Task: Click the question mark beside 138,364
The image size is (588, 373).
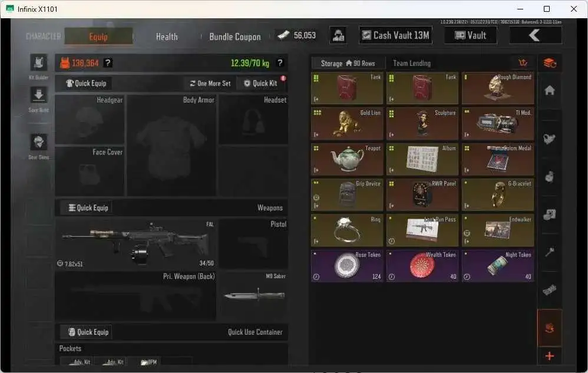Action: point(108,63)
